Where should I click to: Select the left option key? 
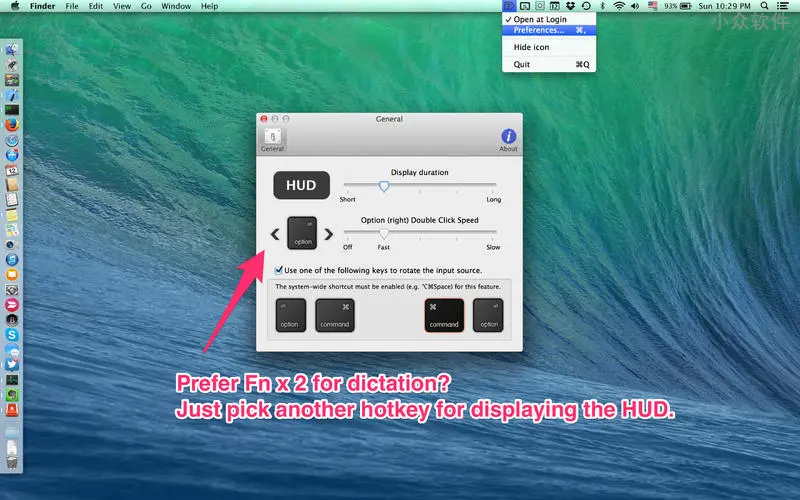pyautogui.click(x=291, y=315)
